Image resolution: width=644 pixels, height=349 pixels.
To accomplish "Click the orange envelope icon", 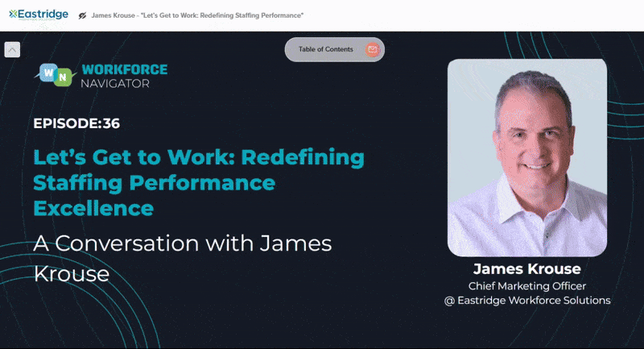I will (373, 49).
